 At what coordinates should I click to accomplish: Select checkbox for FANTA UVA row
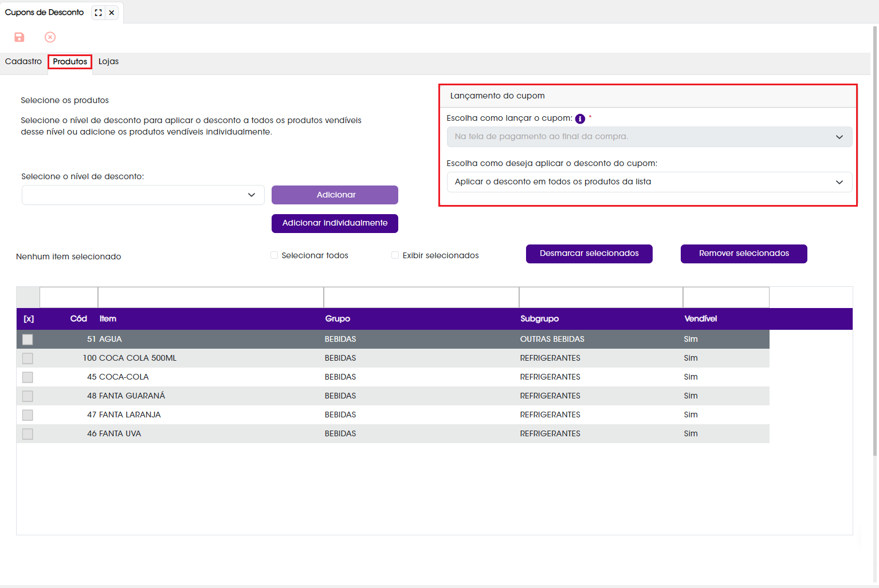[28, 434]
